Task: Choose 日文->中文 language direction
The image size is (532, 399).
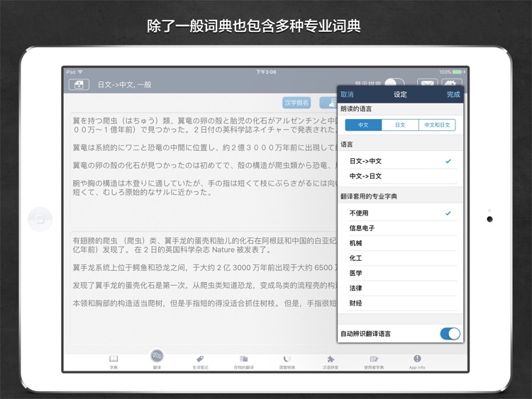Action: (x=400, y=161)
